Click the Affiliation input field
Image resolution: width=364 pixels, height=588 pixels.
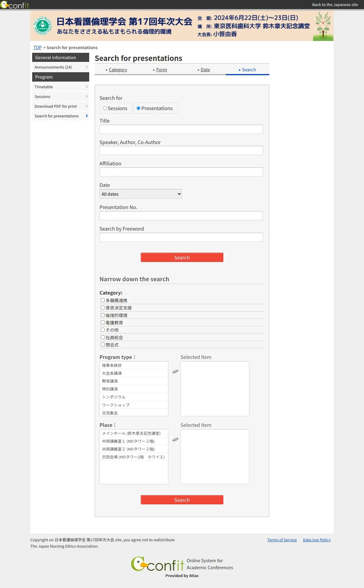point(181,172)
